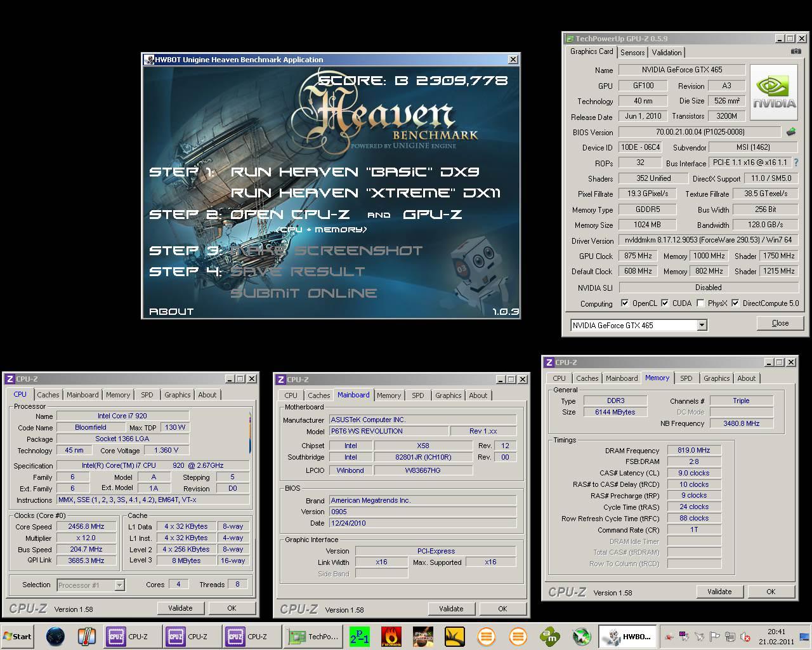
Task: Click GPU-Z in Heaven step 2
Action: pyautogui.click(x=432, y=215)
